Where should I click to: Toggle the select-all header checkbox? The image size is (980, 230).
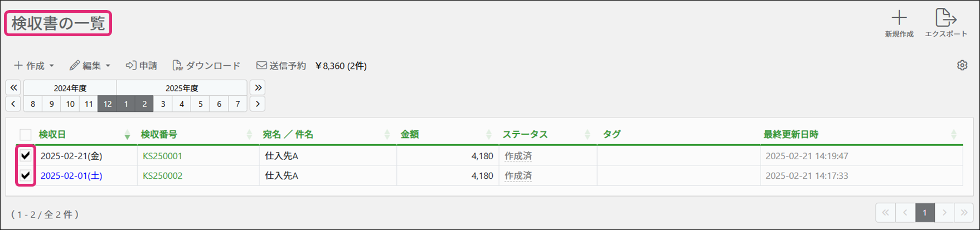pos(26,135)
